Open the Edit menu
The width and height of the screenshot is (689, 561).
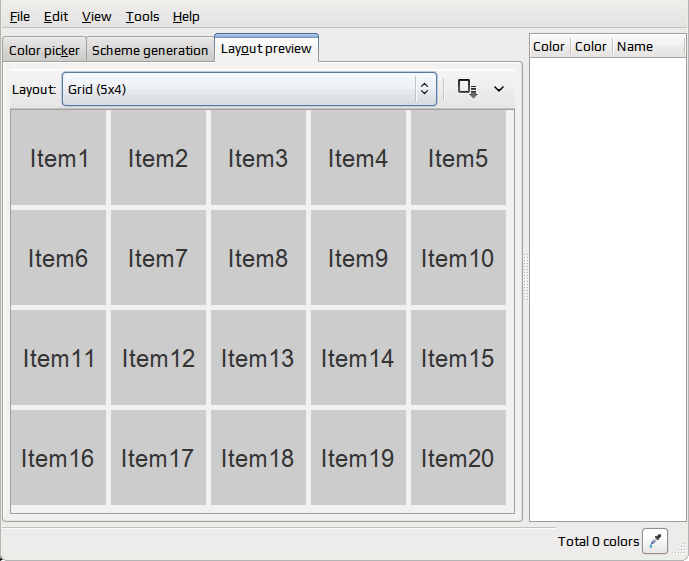pos(56,17)
